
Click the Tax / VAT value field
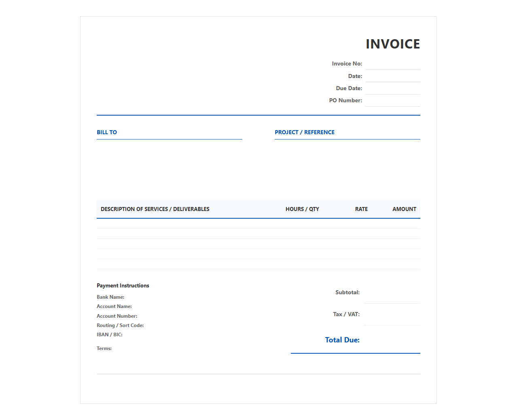pyautogui.click(x=392, y=314)
